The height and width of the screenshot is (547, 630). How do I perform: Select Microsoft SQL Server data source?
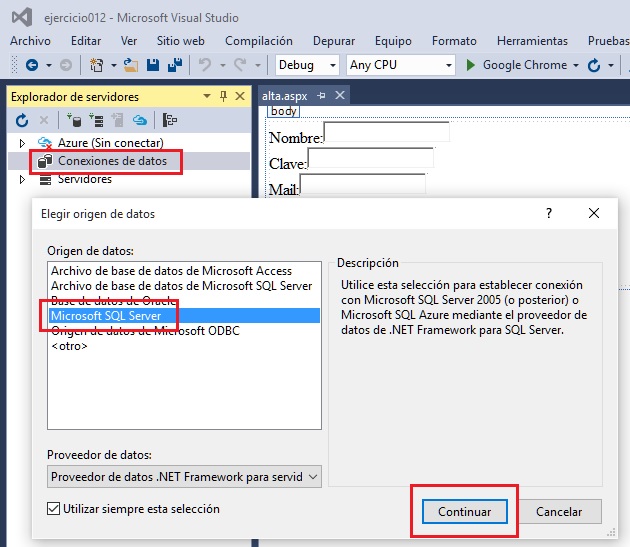(x=184, y=316)
